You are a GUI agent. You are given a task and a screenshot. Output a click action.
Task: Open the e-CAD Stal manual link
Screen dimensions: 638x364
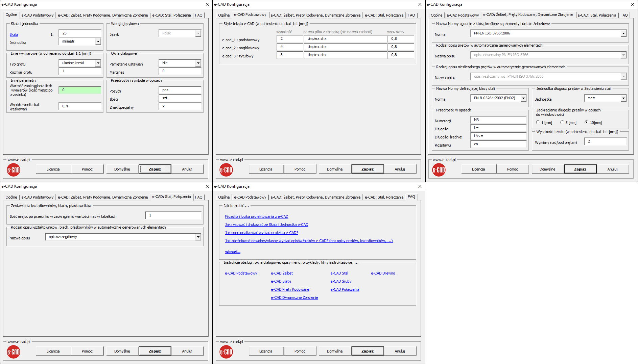(339, 273)
